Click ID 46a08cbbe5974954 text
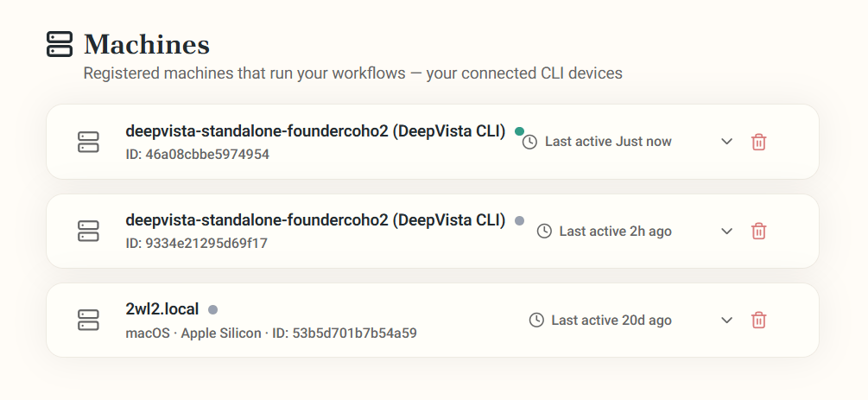The width and height of the screenshot is (868, 400). click(x=198, y=154)
